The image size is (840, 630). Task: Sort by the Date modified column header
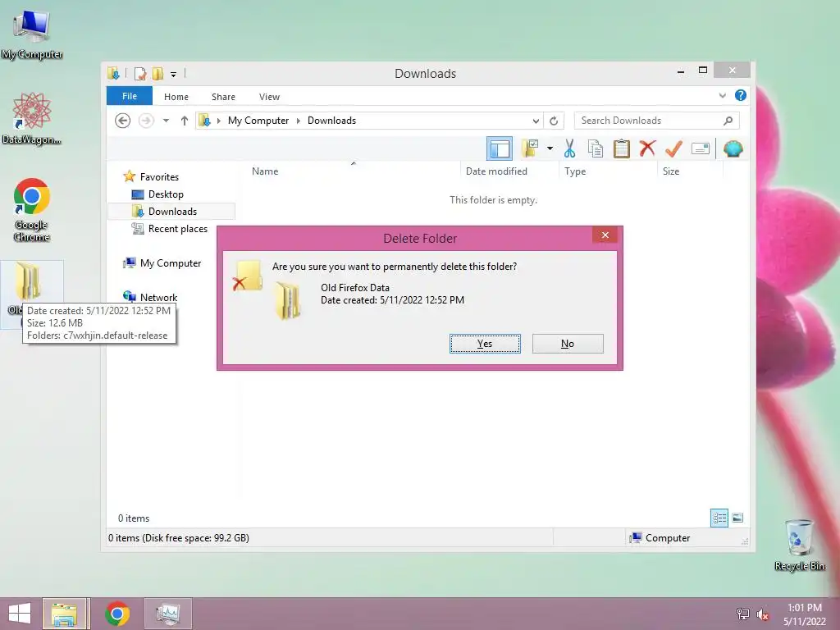coord(496,171)
